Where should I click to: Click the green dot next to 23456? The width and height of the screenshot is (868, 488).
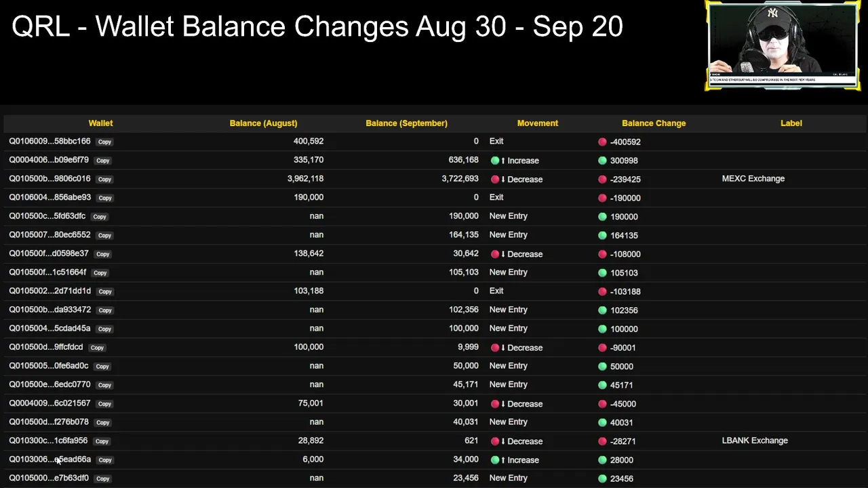[x=602, y=479]
